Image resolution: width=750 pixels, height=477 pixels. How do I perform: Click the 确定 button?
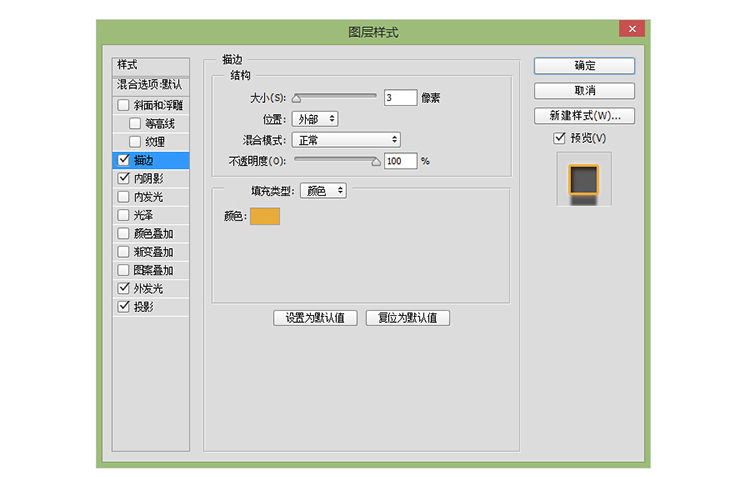pyautogui.click(x=584, y=66)
